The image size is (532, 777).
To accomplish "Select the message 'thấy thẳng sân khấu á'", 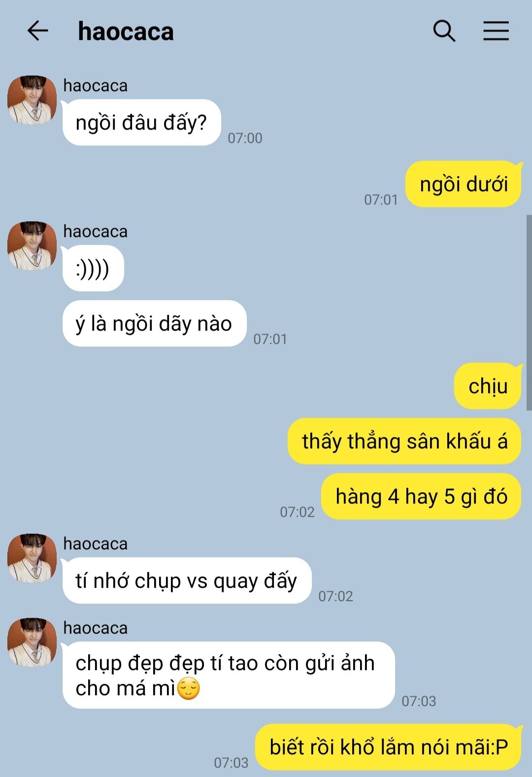I will pyautogui.click(x=404, y=441).
